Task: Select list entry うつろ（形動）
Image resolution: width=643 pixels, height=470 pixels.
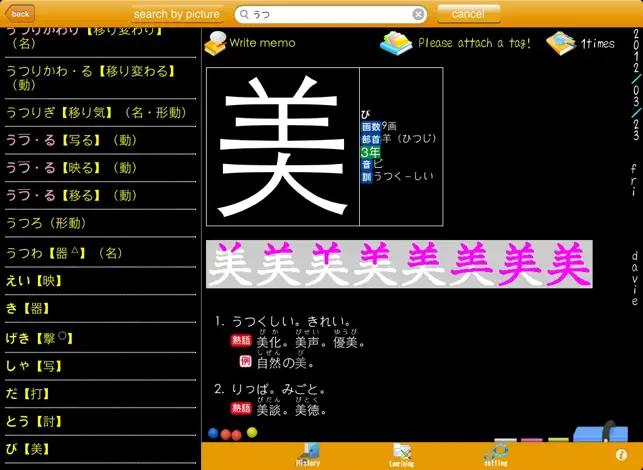Action: point(100,223)
